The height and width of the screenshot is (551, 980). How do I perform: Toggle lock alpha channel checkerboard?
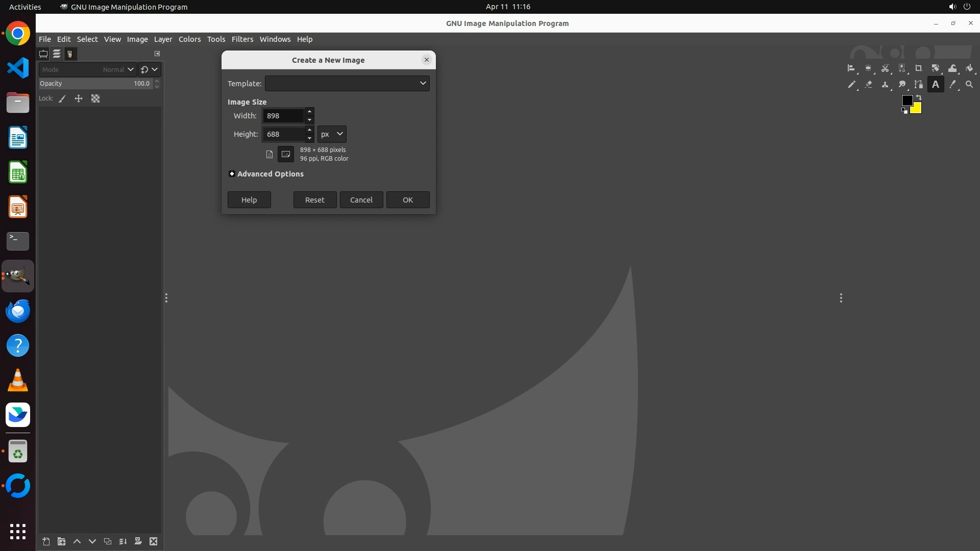click(x=95, y=99)
